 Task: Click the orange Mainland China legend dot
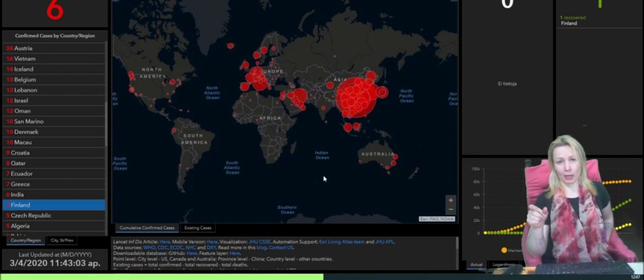[504, 250]
